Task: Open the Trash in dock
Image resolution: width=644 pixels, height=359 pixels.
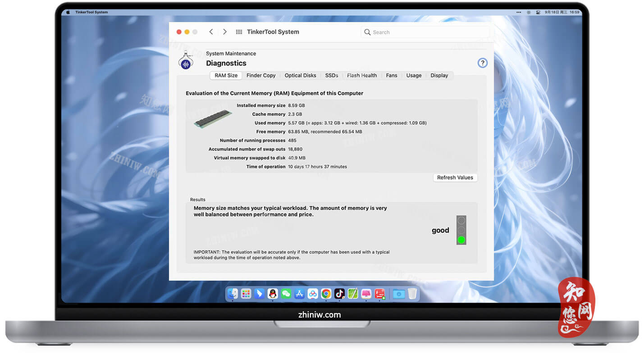Action: click(x=412, y=294)
